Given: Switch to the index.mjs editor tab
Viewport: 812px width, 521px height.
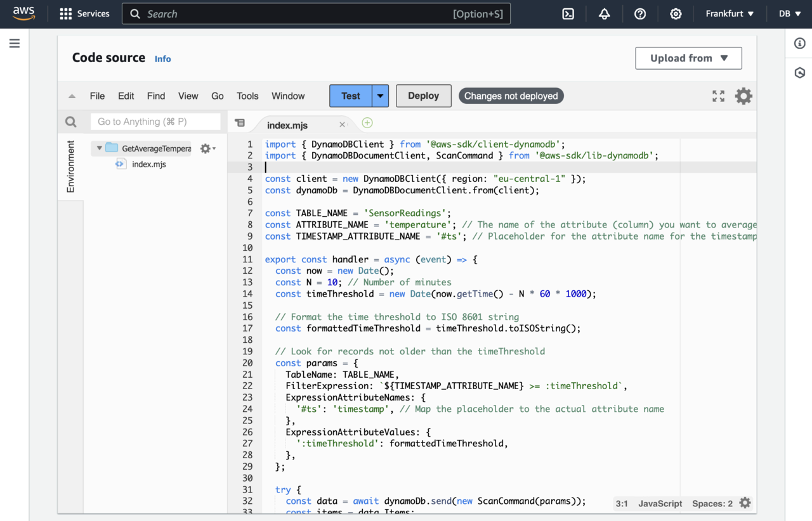Looking at the screenshot, I should [x=287, y=125].
